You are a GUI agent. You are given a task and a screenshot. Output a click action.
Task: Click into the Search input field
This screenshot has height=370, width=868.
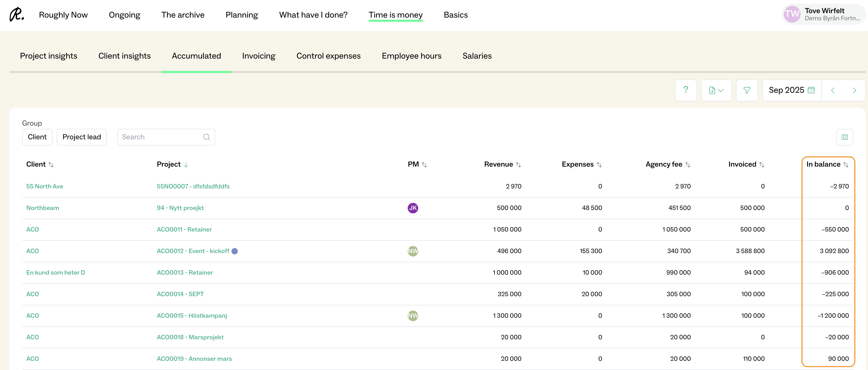[160, 137]
